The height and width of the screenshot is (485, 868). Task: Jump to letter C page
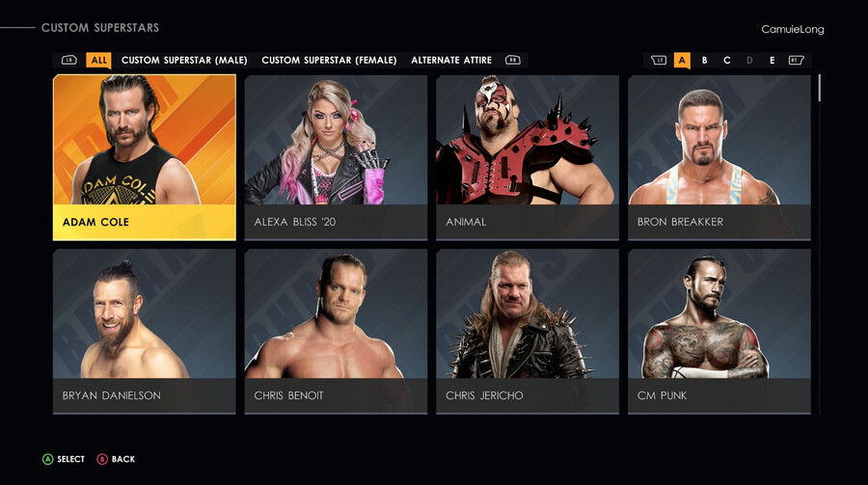point(727,61)
